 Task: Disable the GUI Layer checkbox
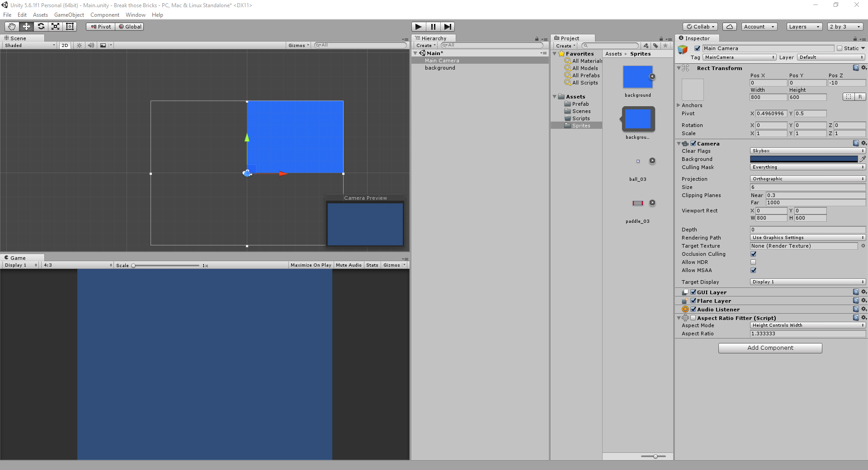(x=693, y=292)
